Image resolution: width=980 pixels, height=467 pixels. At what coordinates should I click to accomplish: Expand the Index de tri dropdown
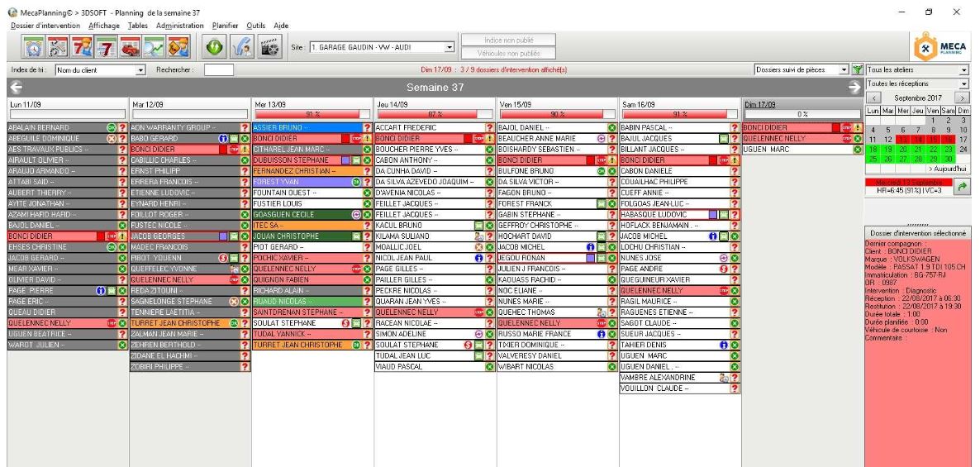click(x=140, y=70)
